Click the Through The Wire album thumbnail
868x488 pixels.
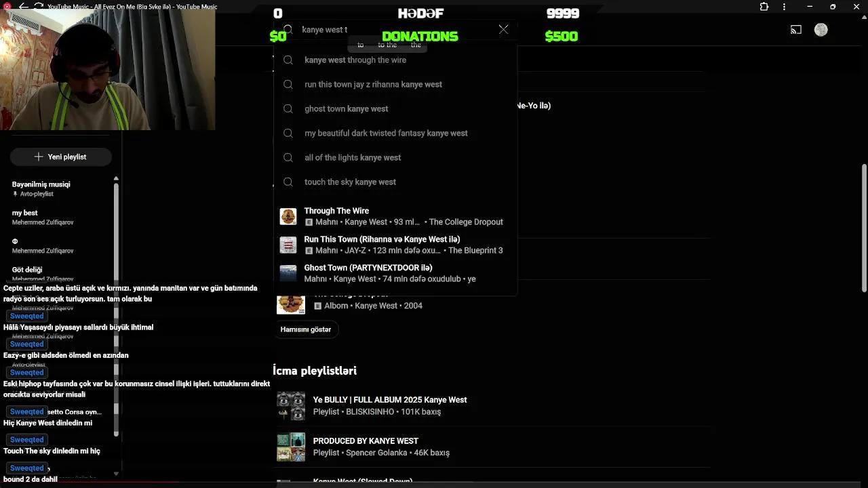coord(288,216)
